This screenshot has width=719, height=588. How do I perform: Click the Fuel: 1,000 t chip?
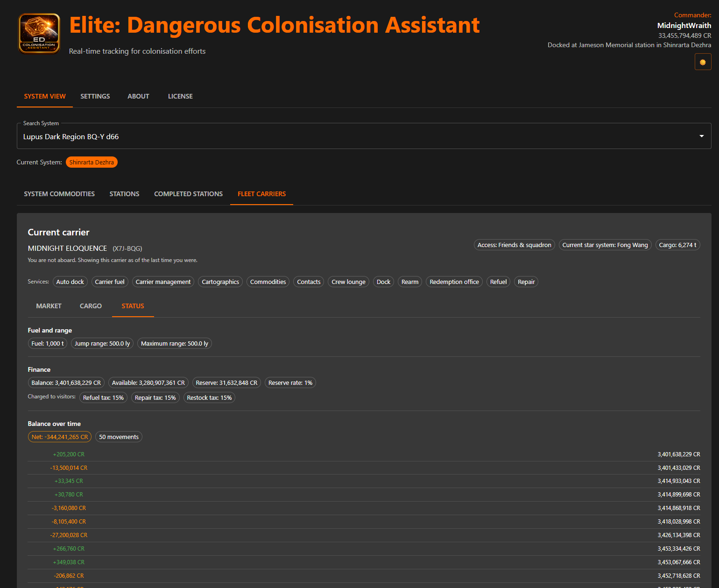[48, 343]
